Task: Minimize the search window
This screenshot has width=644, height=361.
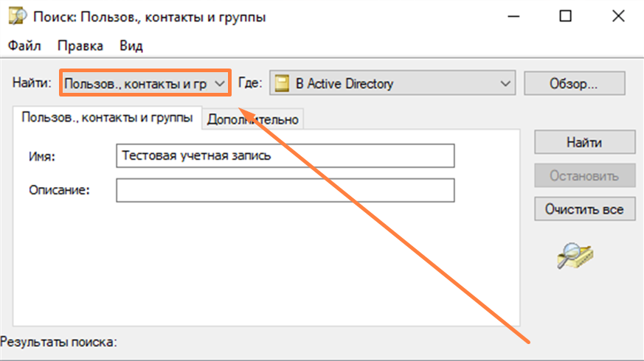Action: (513, 16)
